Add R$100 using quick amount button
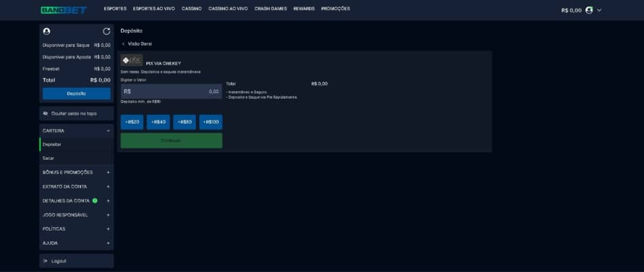This screenshot has height=272, width=644. tap(211, 122)
